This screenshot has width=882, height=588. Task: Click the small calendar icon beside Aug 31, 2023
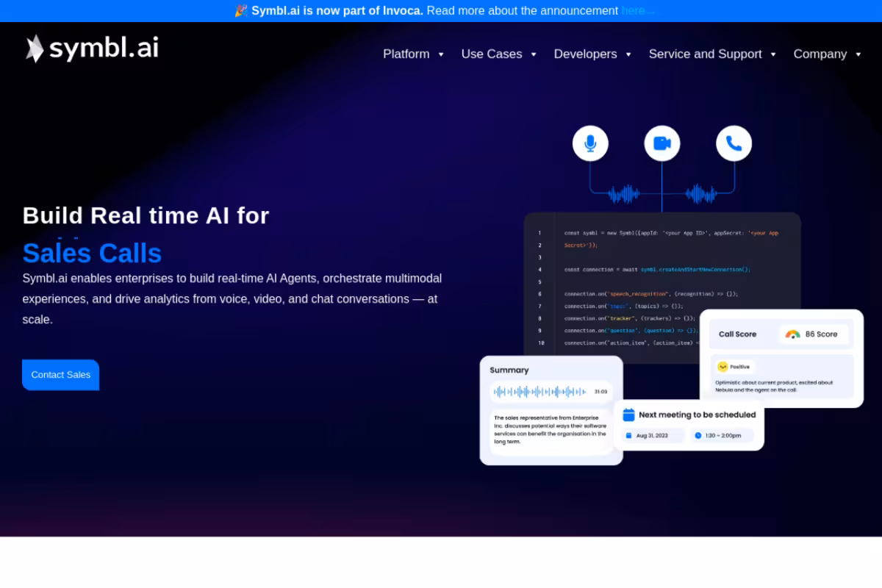[x=628, y=436]
